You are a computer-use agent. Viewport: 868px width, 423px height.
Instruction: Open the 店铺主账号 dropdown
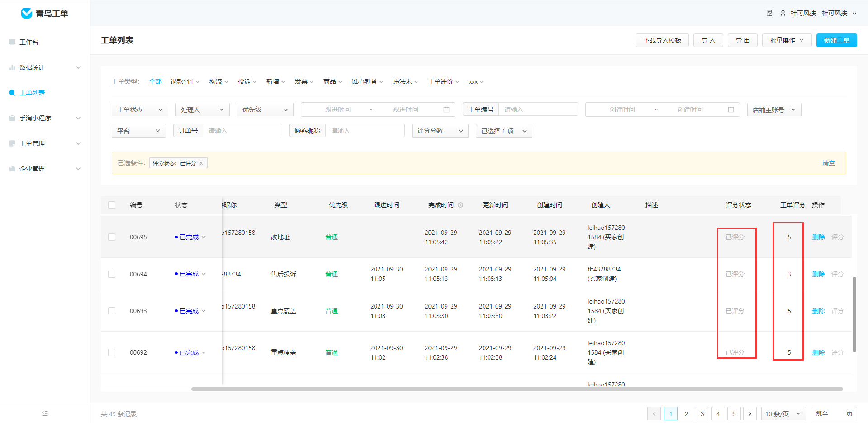(774, 109)
